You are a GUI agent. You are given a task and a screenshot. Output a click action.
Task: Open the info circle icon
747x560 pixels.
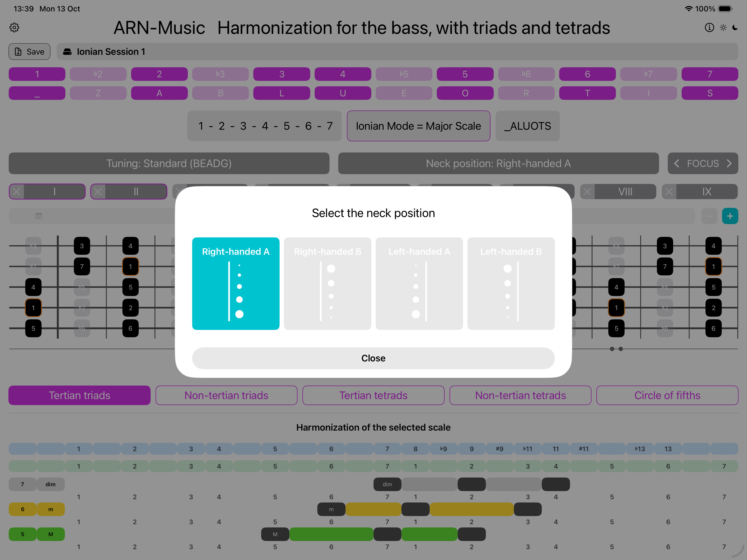click(x=709, y=27)
